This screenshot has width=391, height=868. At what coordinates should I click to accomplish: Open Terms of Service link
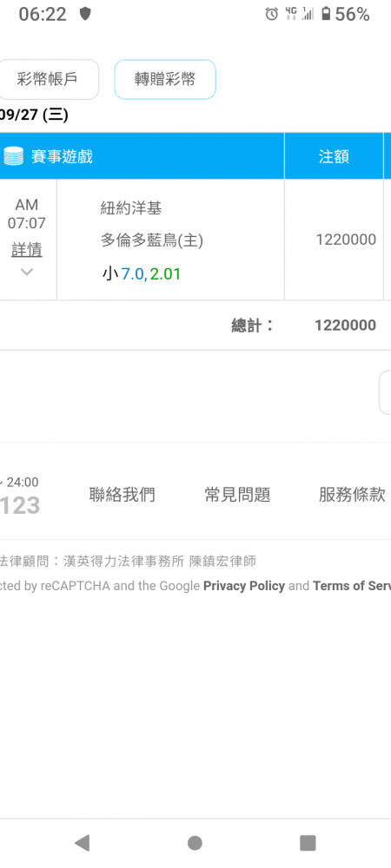(x=352, y=586)
